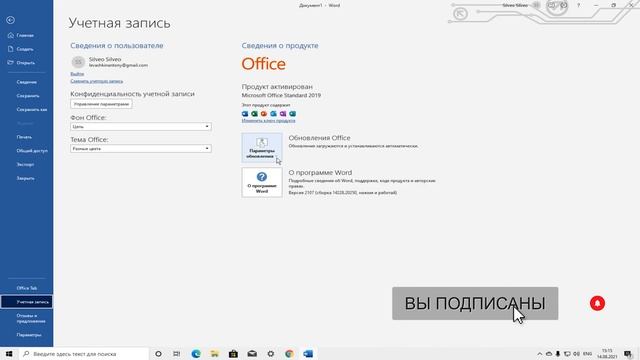Open the Office Tab entry
640x360 pixels.
click(x=26, y=288)
